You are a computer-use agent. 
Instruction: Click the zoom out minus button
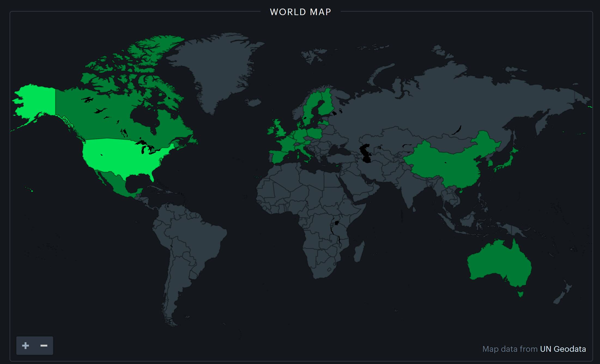click(x=44, y=345)
